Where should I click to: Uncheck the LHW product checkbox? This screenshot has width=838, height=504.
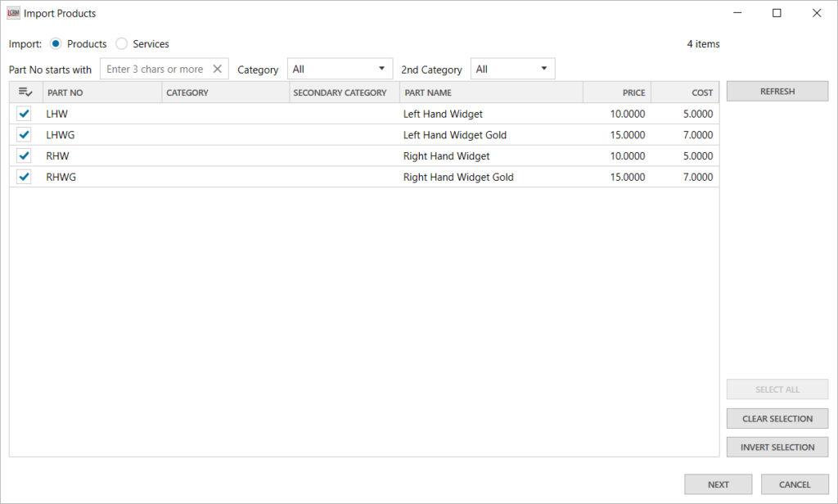coord(25,114)
